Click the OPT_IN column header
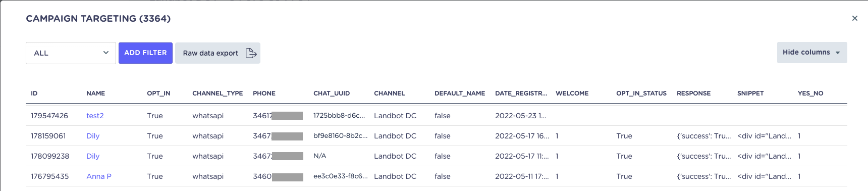The height and width of the screenshot is (191, 868). (x=158, y=93)
